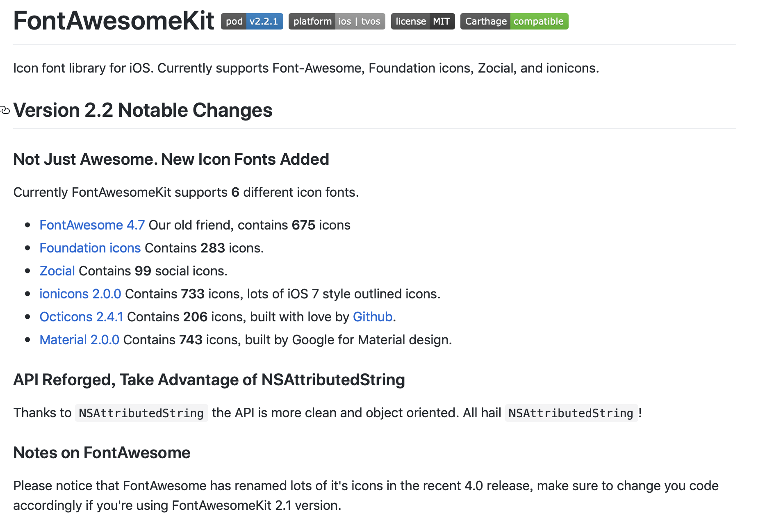Click the platform ios | tvos badge

click(337, 21)
